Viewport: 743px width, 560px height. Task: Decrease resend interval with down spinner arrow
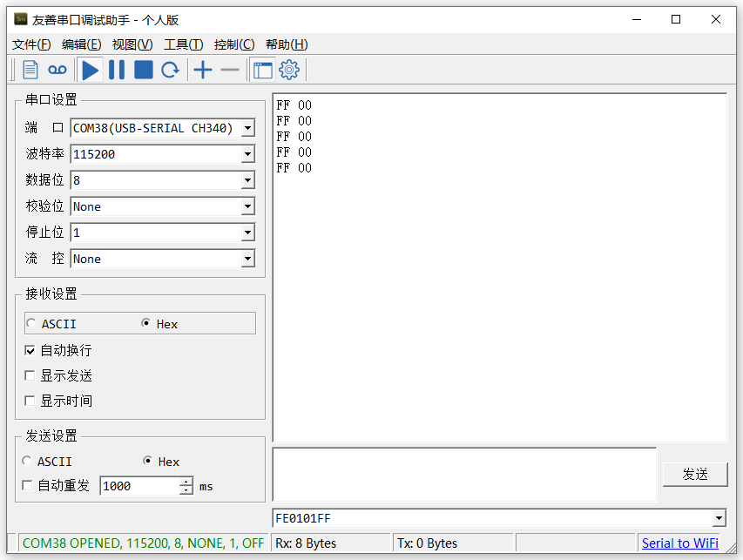[186, 490]
